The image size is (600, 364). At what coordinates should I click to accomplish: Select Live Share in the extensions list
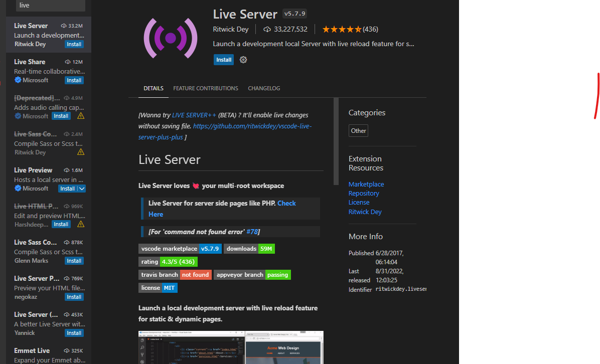pos(49,71)
